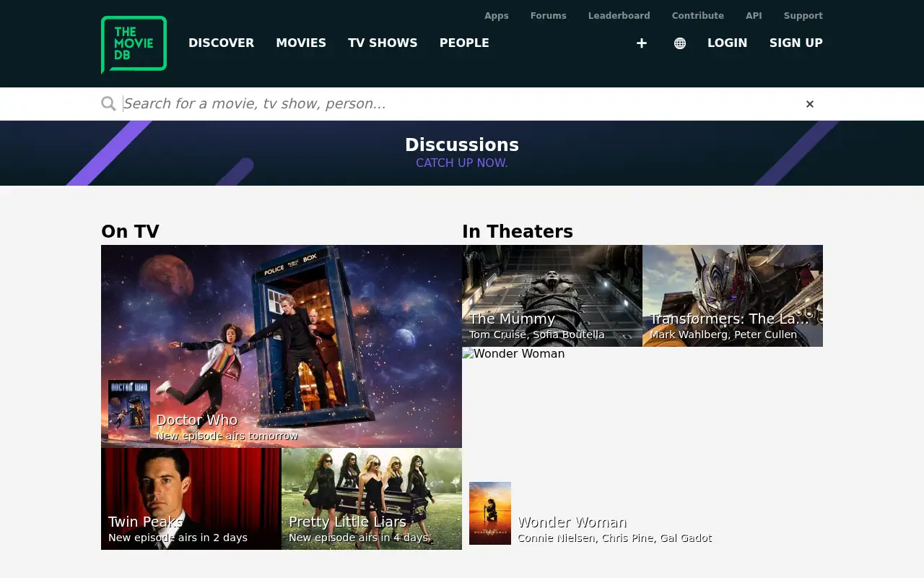Click the In Theaters heading

click(x=518, y=231)
